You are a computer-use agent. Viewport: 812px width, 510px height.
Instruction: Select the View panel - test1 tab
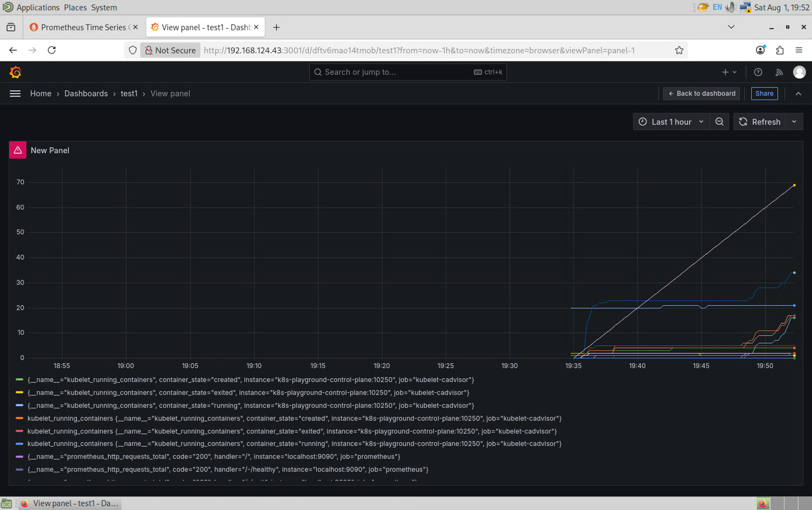pyautogui.click(x=205, y=27)
